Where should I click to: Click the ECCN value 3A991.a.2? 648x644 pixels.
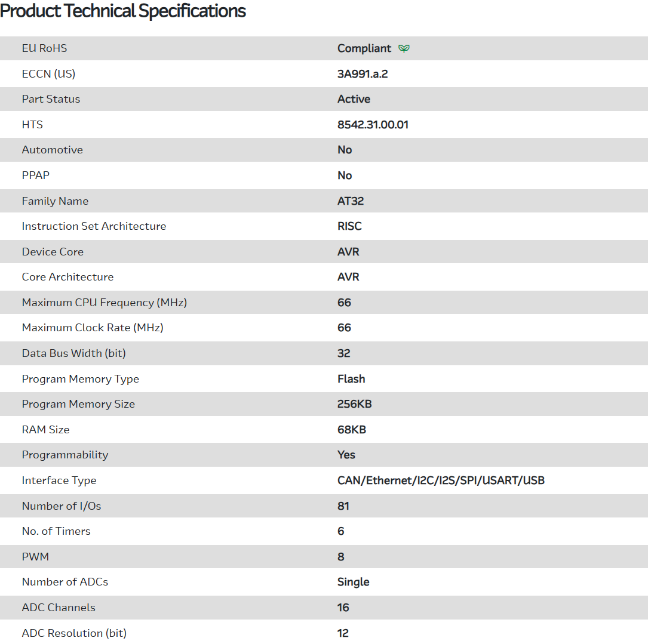pyautogui.click(x=367, y=74)
